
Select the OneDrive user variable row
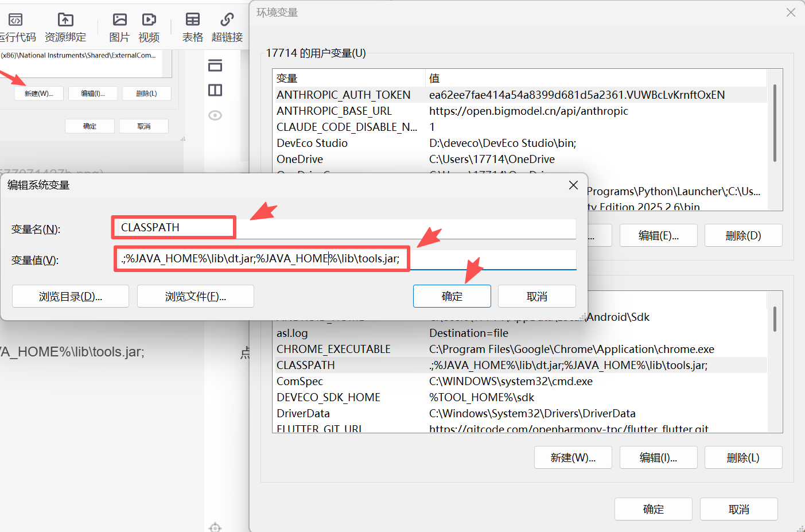[x=520, y=159]
